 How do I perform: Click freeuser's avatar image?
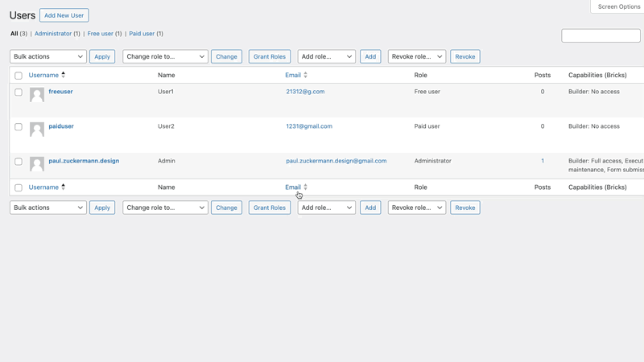click(x=37, y=95)
